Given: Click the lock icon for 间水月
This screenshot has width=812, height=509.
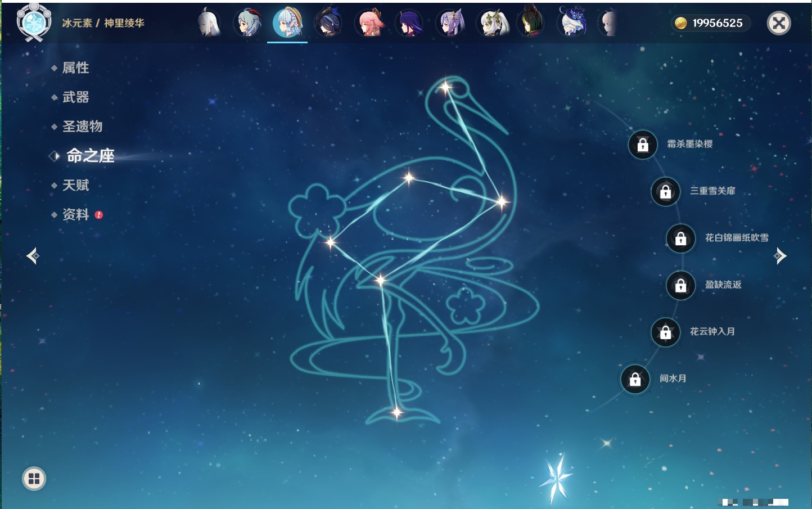Looking at the screenshot, I should tap(635, 379).
